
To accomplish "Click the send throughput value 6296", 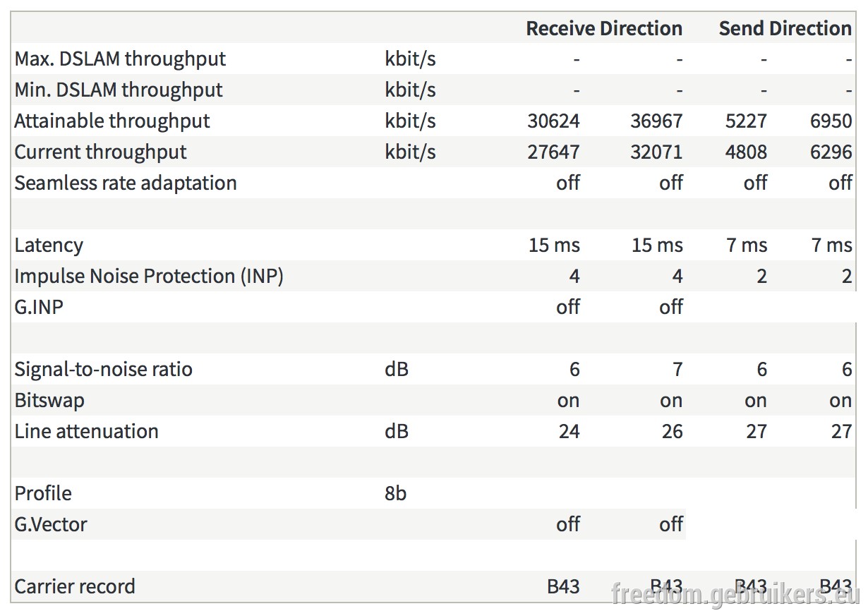I will tap(831, 152).
